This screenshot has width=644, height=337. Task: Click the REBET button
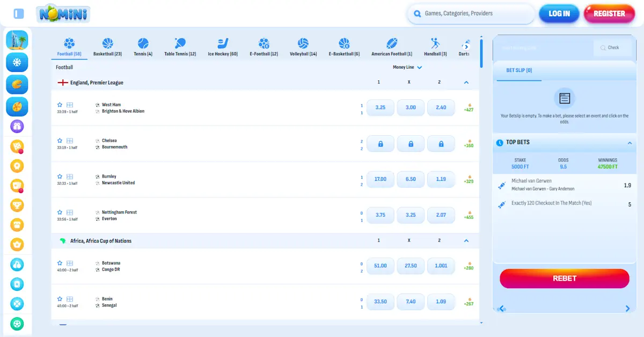point(564,279)
